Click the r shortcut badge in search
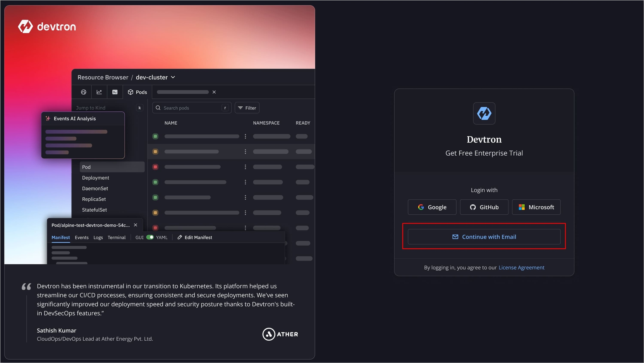This screenshot has width=644, height=363. coord(225,108)
